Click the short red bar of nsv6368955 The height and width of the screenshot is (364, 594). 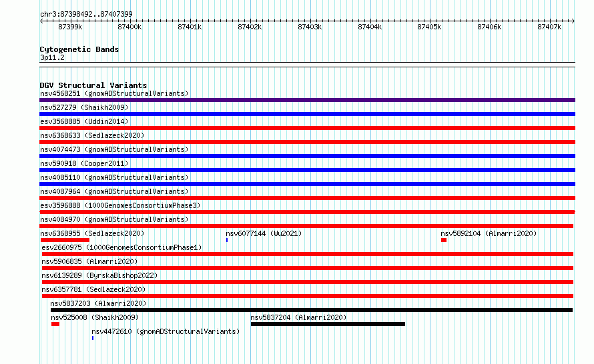pyautogui.click(x=65, y=240)
